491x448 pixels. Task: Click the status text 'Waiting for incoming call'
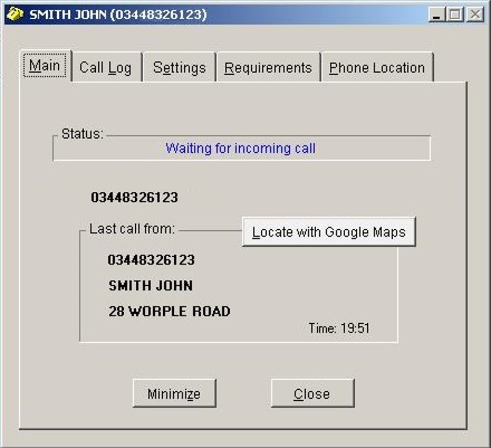coord(241,148)
